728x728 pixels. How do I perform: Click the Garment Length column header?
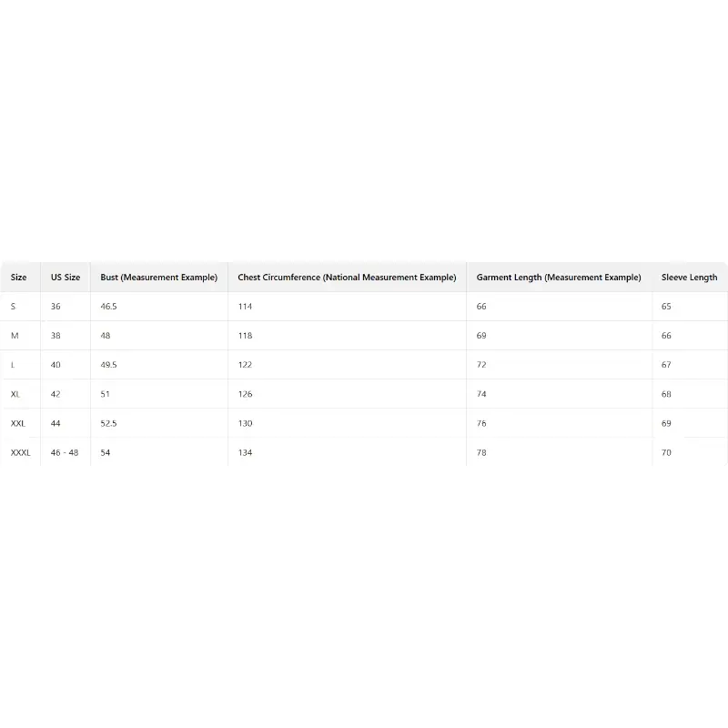click(x=559, y=278)
